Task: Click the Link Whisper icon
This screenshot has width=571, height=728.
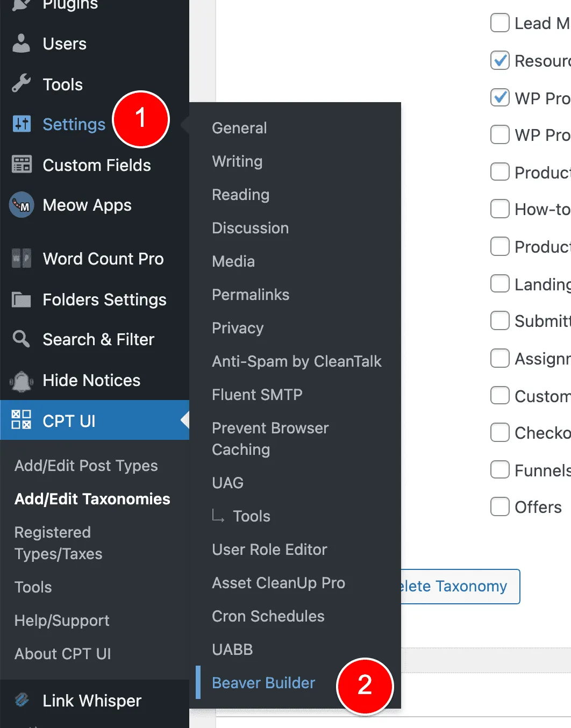Action: click(22, 700)
